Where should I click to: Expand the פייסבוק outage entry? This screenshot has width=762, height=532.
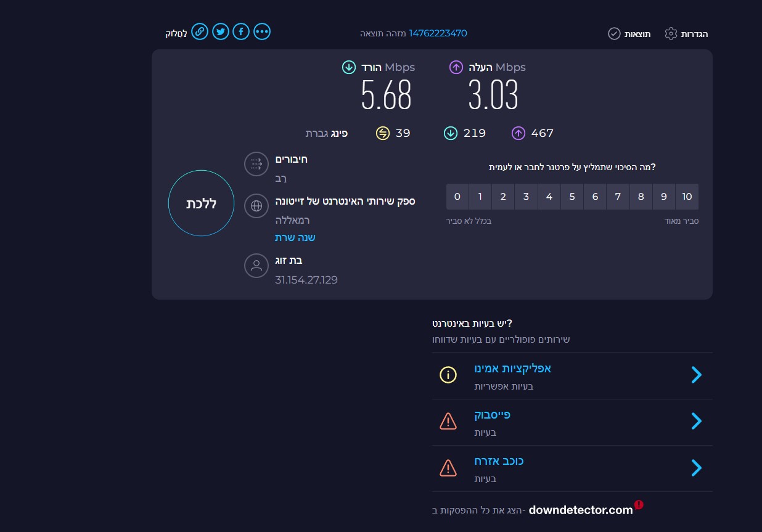696,421
